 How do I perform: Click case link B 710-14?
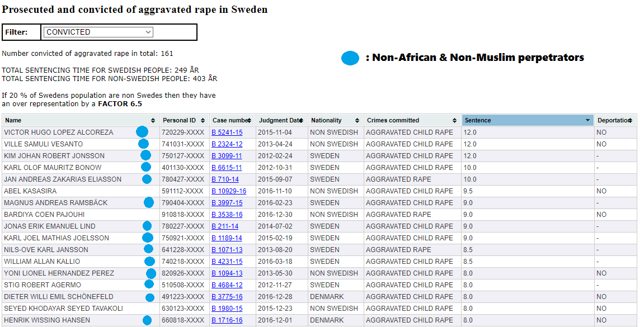coord(225,179)
